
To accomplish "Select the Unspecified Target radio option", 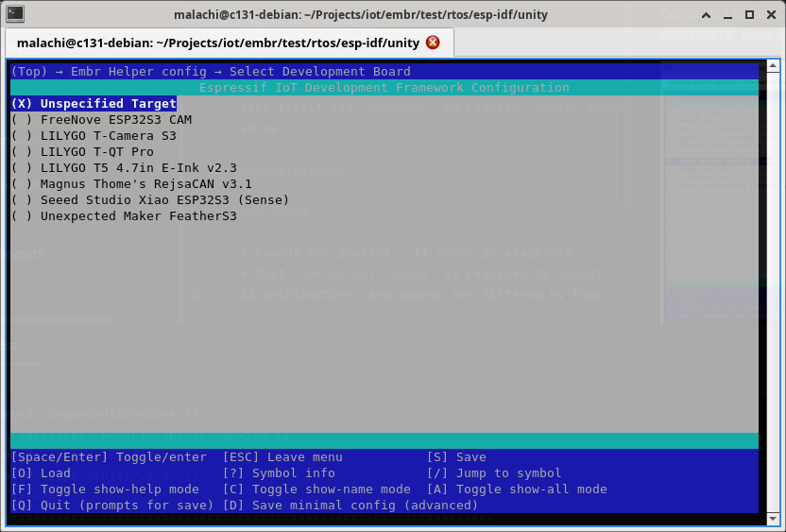I will (x=94, y=104).
